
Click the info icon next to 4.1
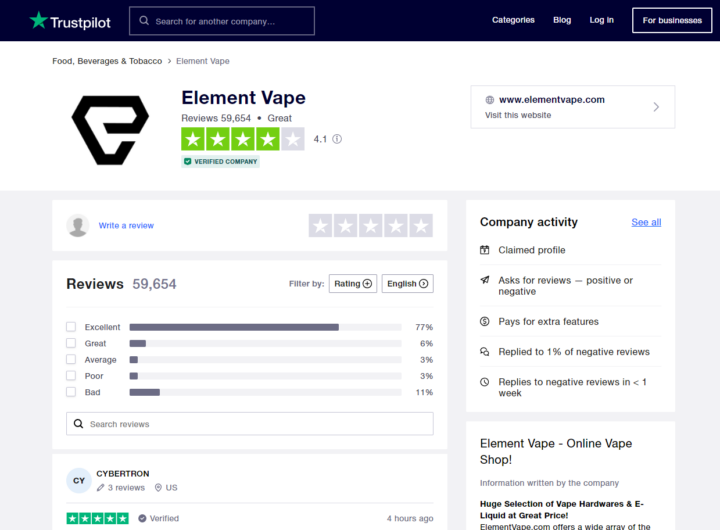[337, 139]
